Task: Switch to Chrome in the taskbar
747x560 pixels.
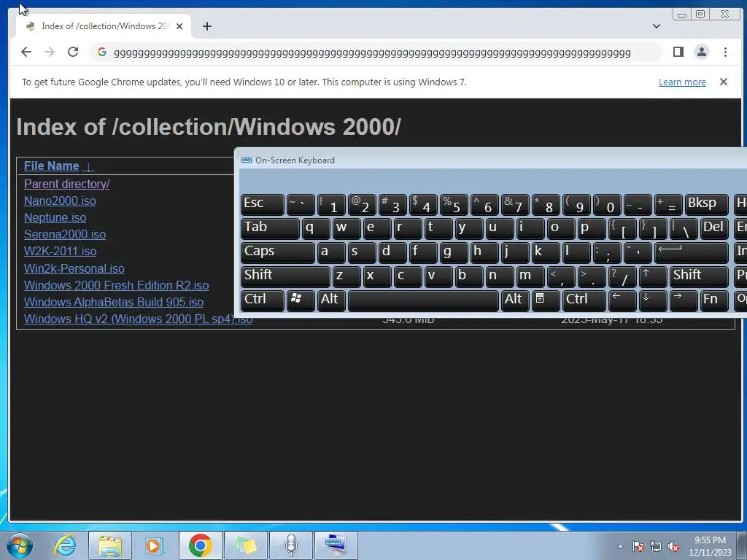Action: 200,545
